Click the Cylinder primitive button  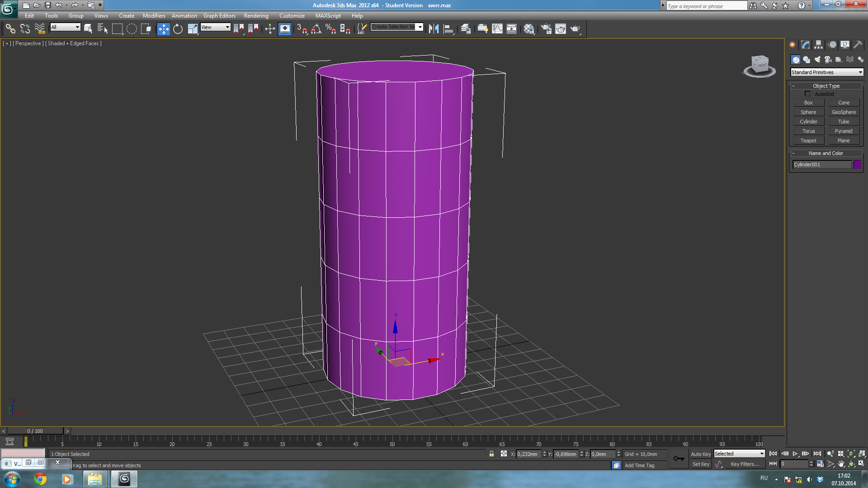tap(808, 122)
